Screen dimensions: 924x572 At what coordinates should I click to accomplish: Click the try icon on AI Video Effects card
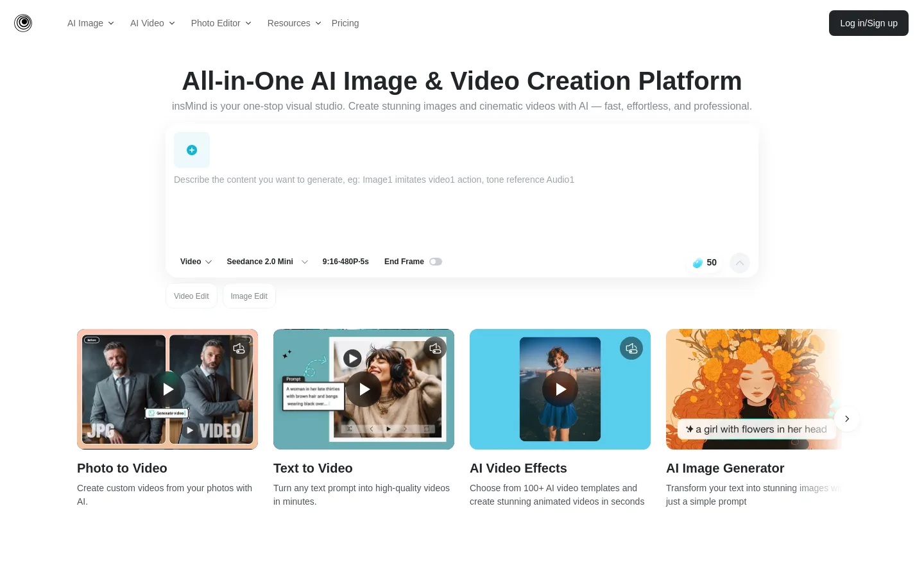point(631,348)
